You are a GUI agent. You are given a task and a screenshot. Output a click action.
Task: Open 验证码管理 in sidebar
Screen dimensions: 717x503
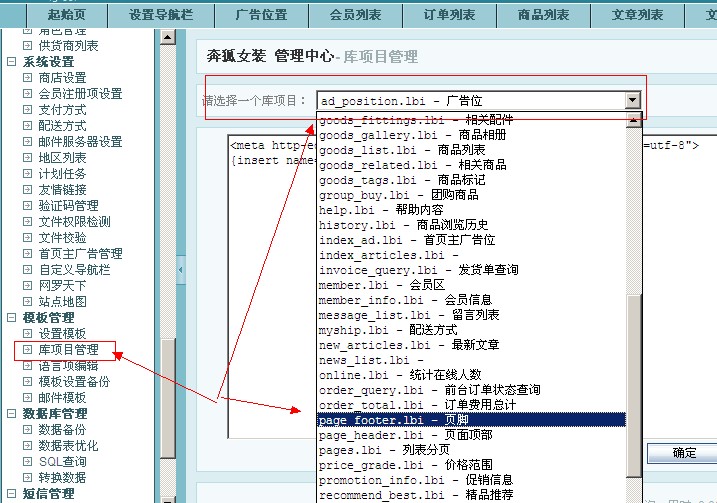tap(68, 206)
